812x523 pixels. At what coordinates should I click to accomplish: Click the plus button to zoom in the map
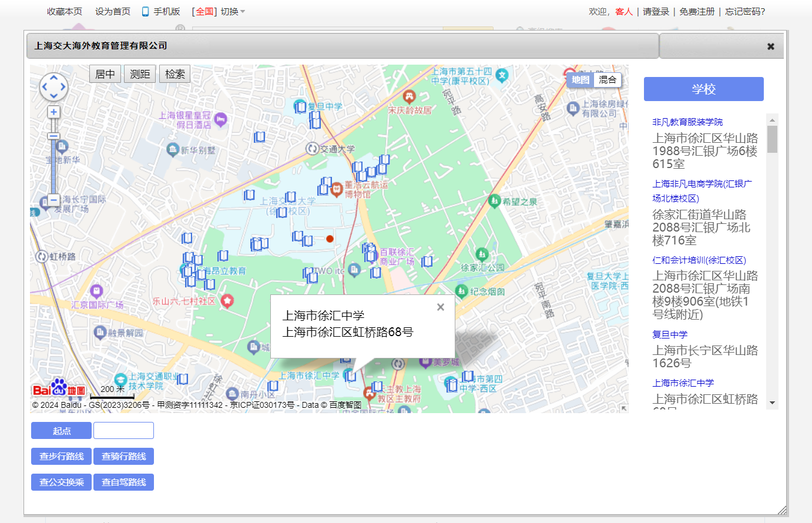pyautogui.click(x=53, y=112)
